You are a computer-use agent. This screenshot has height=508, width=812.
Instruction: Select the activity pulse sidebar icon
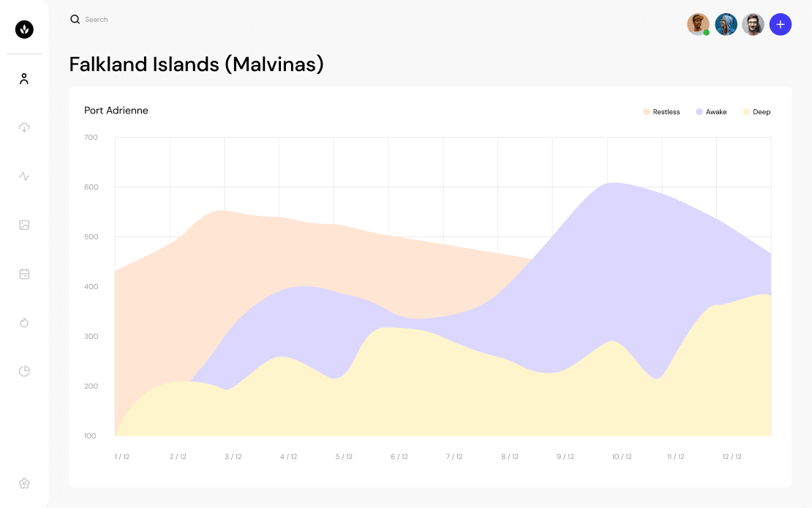pos(24,176)
